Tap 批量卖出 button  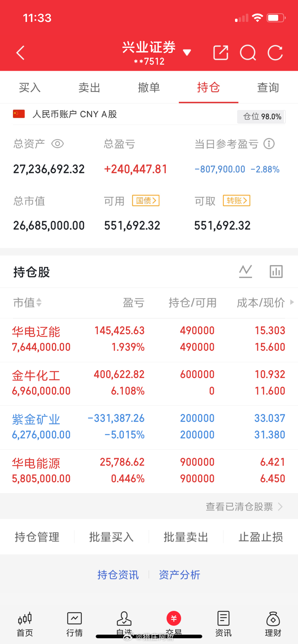pyautogui.click(x=186, y=537)
